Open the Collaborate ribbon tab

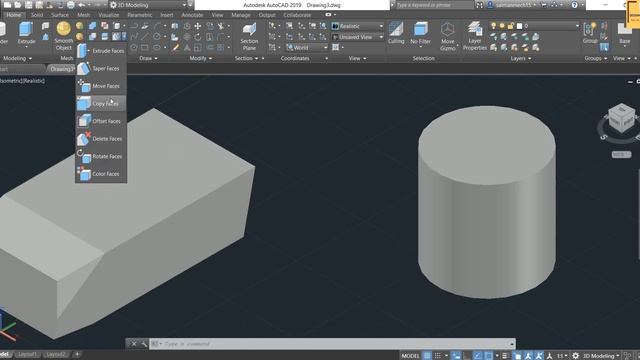[297, 15]
